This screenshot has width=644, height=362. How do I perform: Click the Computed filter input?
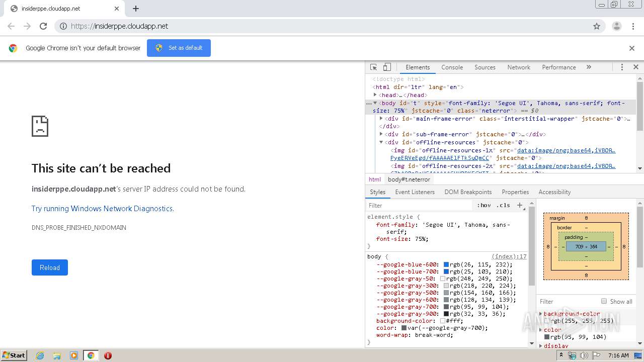(567, 301)
